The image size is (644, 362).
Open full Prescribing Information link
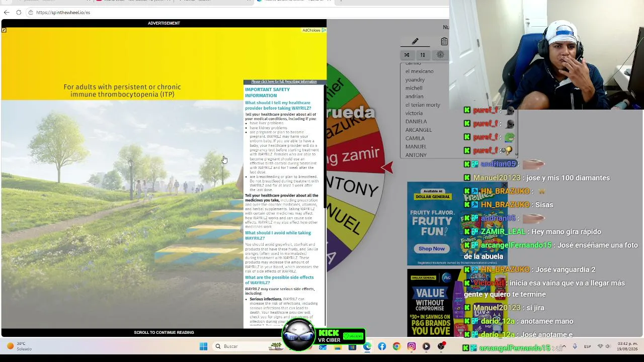pyautogui.click(x=284, y=82)
